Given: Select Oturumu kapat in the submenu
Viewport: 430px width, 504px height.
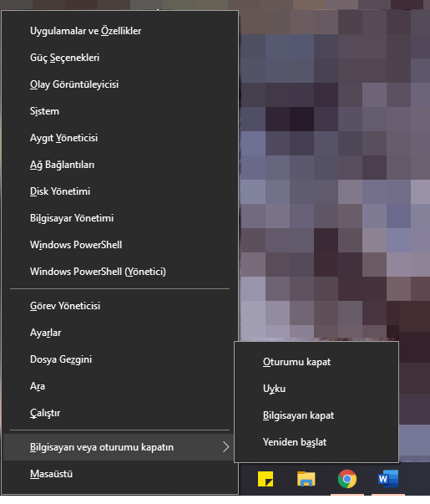Looking at the screenshot, I should [316, 362].
